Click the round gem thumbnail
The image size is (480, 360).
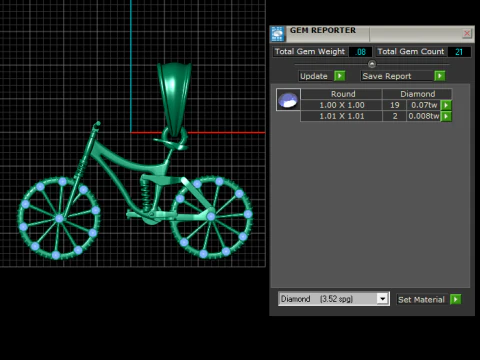[288, 99]
